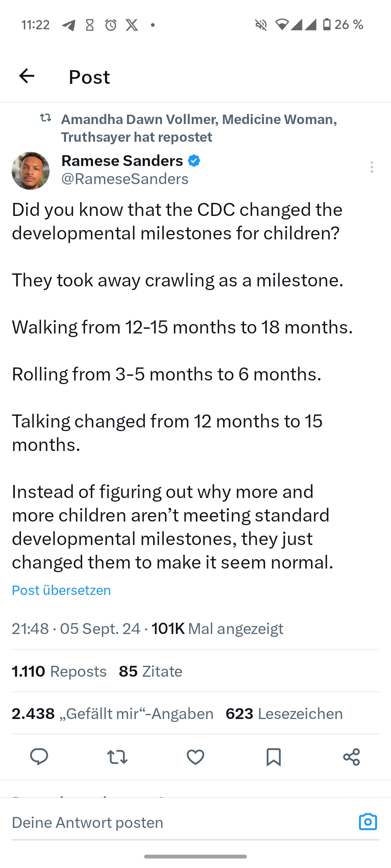Like the post with heart icon
The image size is (391, 868).
(x=195, y=757)
